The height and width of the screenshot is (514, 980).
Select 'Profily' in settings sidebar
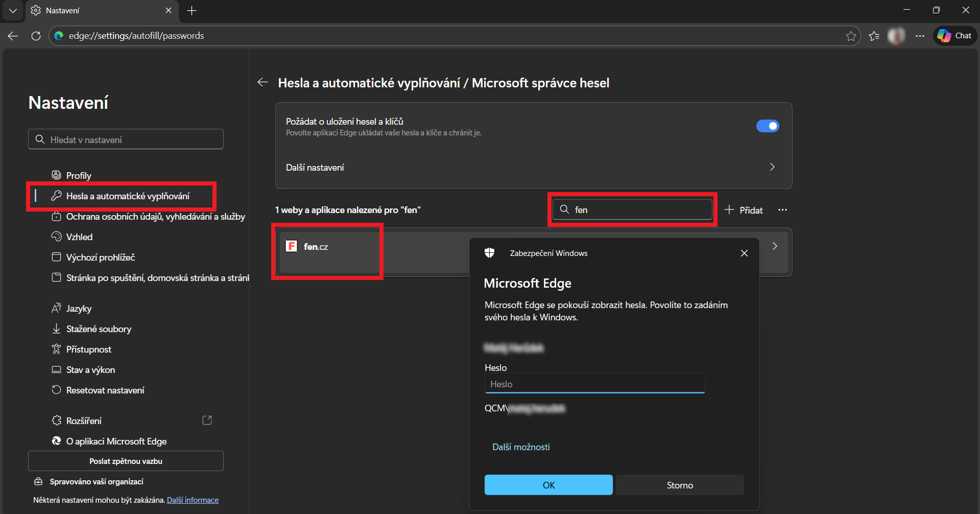pos(79,176)
